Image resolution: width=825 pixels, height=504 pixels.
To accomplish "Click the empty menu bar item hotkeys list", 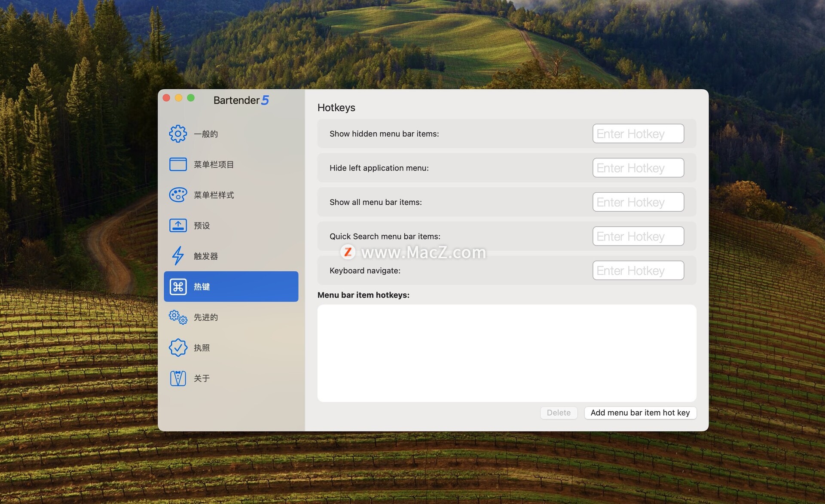I will [x=507, y=353].
